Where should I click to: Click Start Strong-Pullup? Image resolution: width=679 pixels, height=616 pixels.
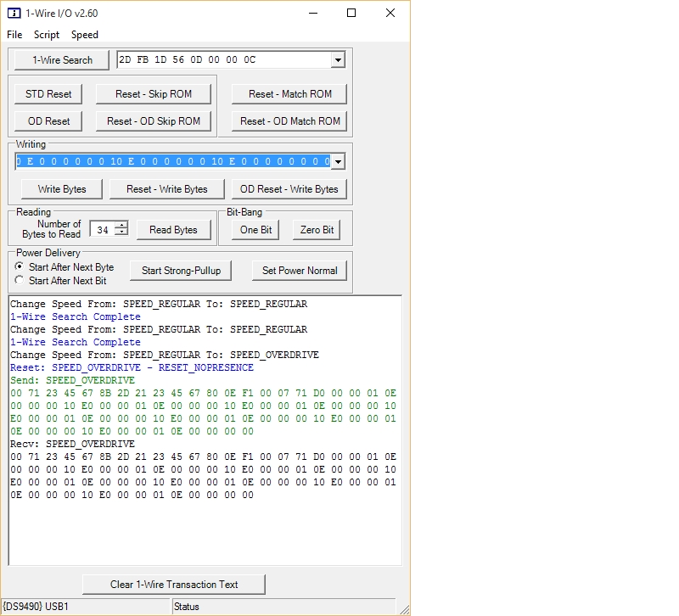coord(181,271)
